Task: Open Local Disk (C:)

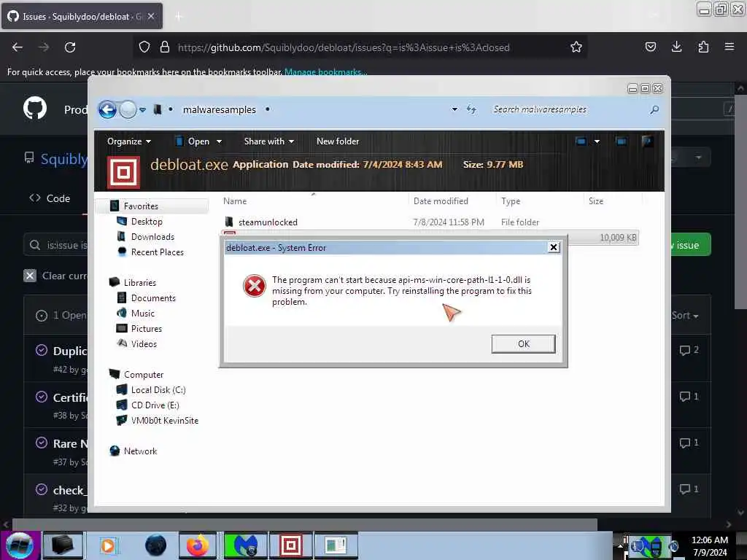Action: pos(158,390)
